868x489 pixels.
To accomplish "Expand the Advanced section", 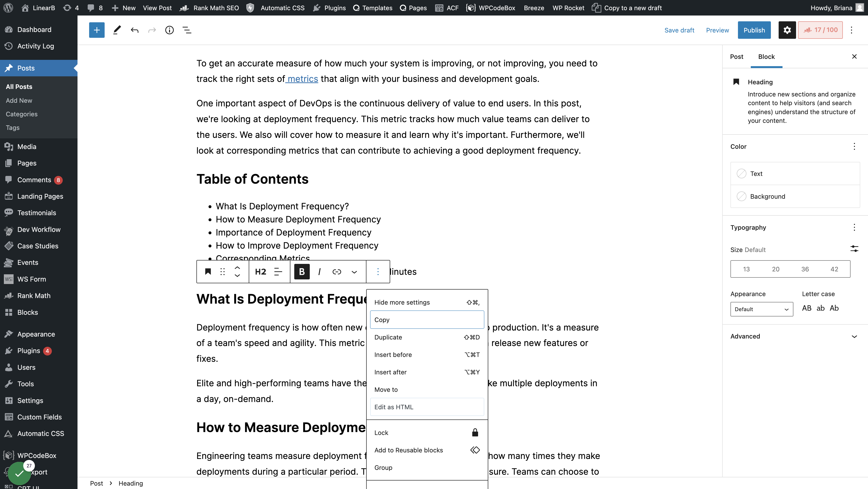I will (795, 336).
